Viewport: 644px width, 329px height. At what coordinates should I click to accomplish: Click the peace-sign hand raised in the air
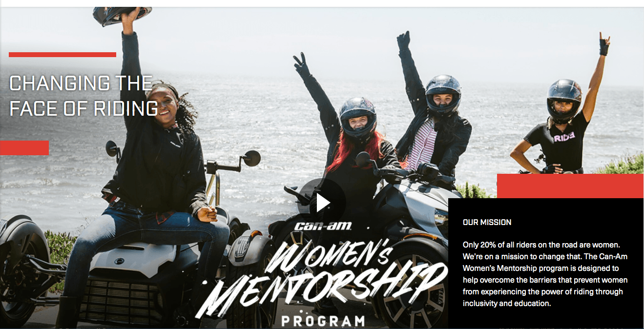pyautogui.click(x=301, y=65)
